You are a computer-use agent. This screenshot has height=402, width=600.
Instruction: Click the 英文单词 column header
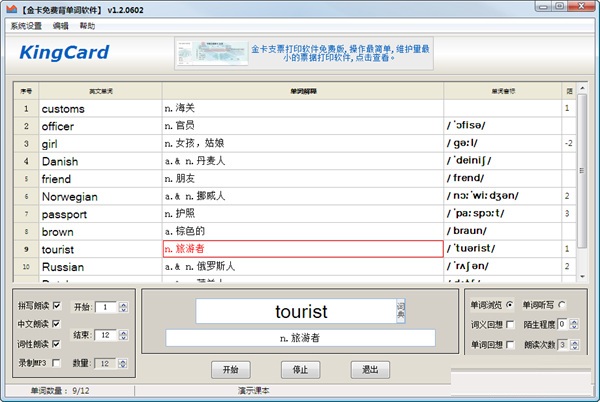point(100,91)
